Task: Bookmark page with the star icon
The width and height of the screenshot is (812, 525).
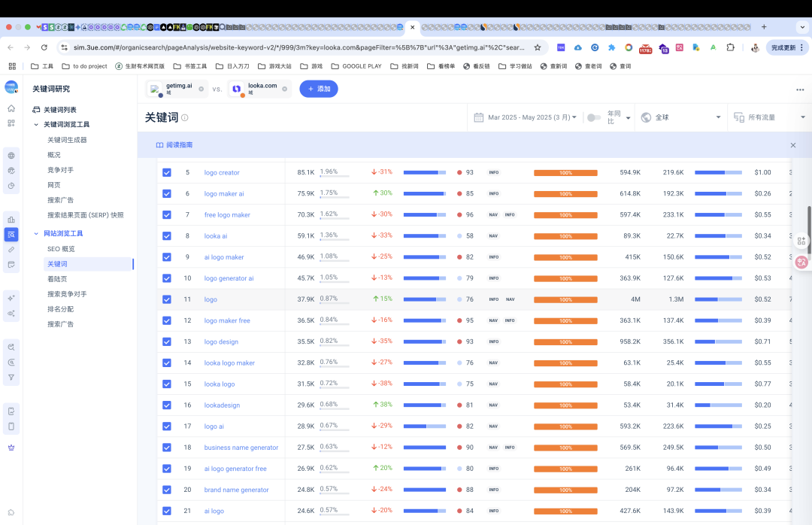Action: (x=538, y=47)
